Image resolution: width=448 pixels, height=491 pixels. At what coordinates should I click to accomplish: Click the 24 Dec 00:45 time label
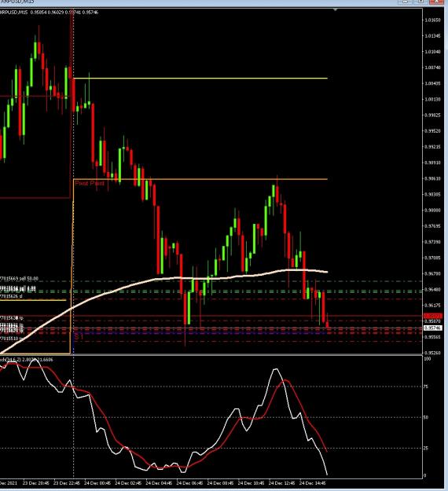[97, 483]
